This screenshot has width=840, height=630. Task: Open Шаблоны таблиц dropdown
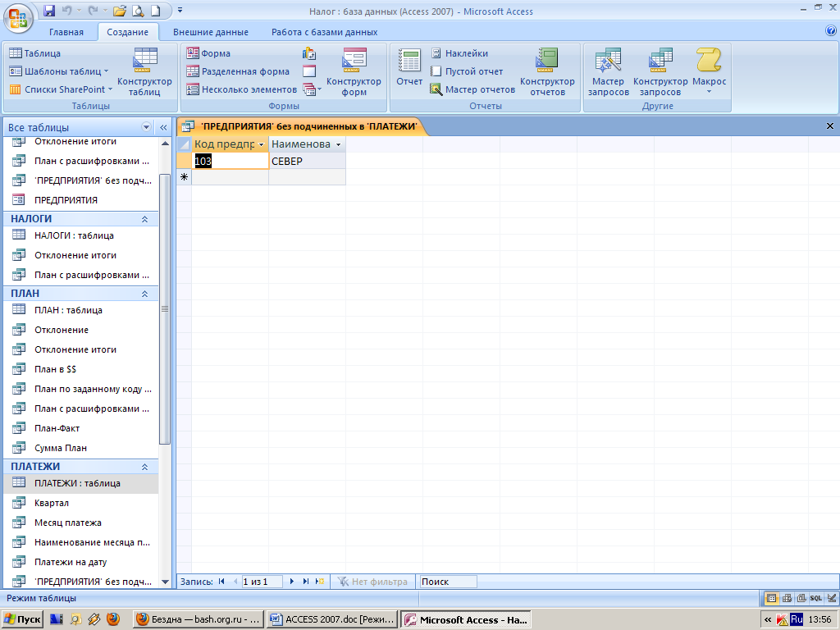(59, 71)
